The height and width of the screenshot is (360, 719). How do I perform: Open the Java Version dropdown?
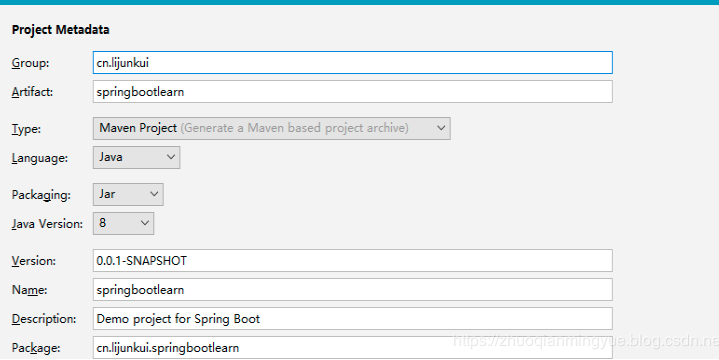coord(123,223)
